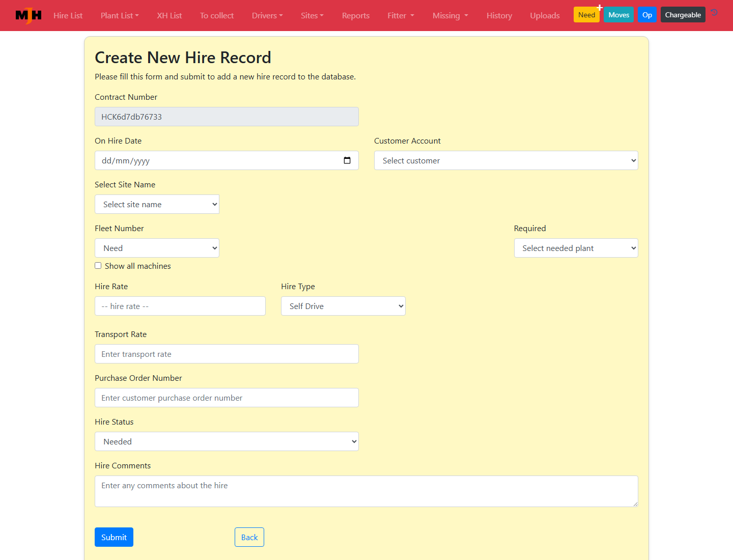Expand the Hire Status dropdown
This screenshot has height=560, width=733.
coord(227,441)
